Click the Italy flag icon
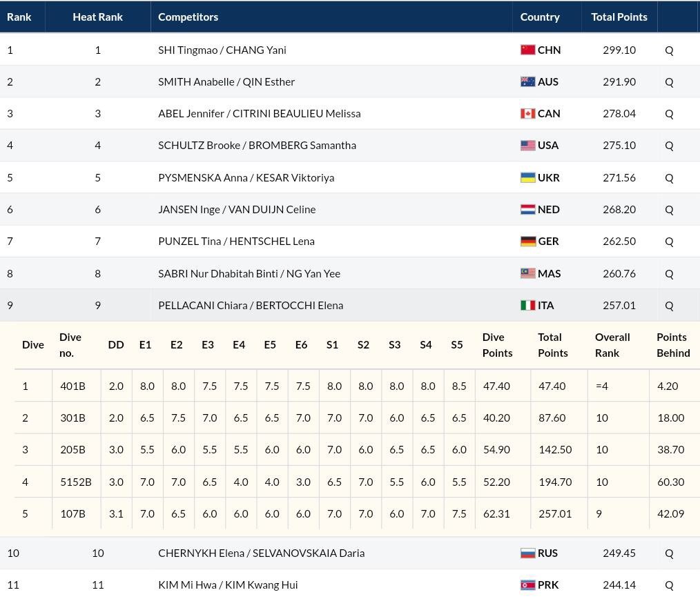This screenshot has height=599, width=700. (527, 305)
